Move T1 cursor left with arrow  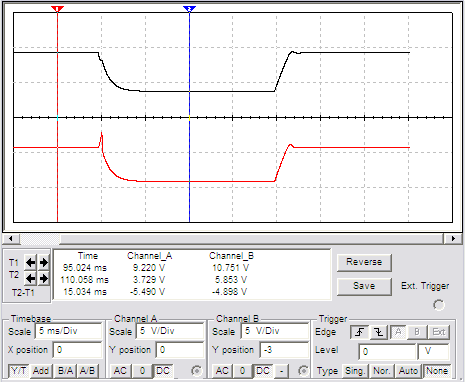click(31, 262)
